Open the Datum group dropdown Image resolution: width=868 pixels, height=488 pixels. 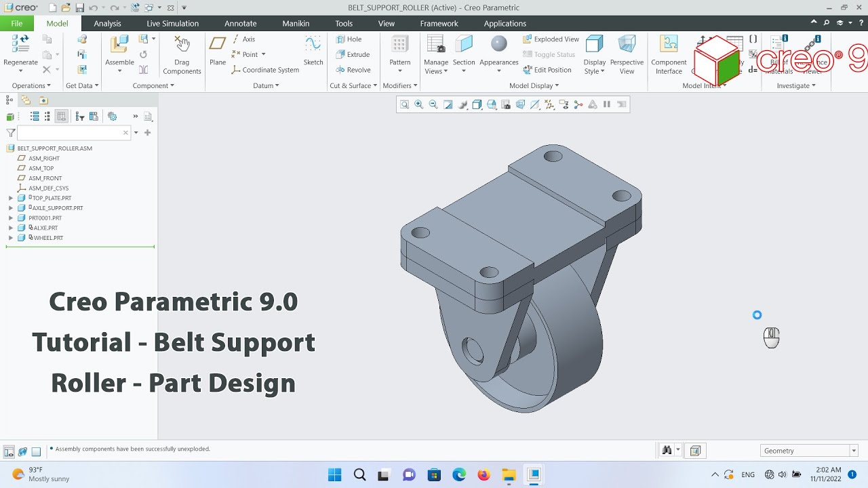coord(266,85)
